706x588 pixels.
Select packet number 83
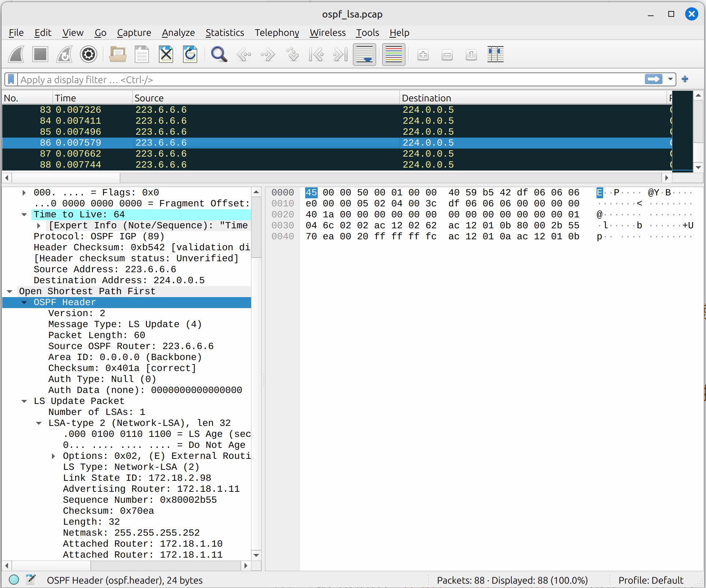pos(337,110)
